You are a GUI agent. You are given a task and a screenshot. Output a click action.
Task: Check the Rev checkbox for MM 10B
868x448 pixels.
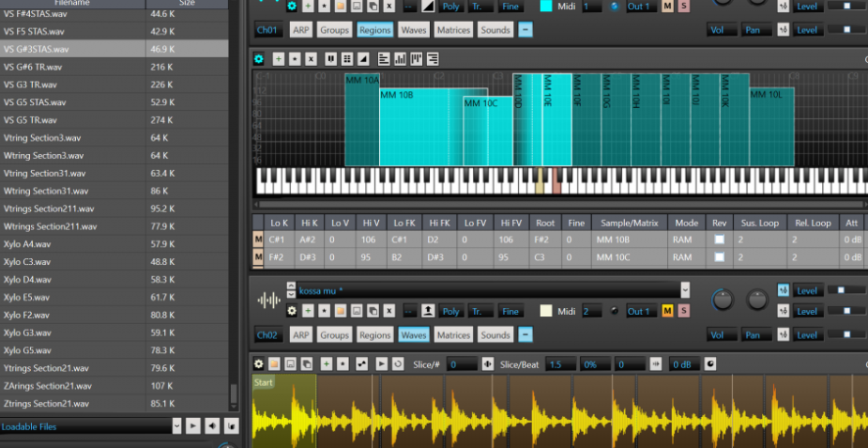click(720, 239)
